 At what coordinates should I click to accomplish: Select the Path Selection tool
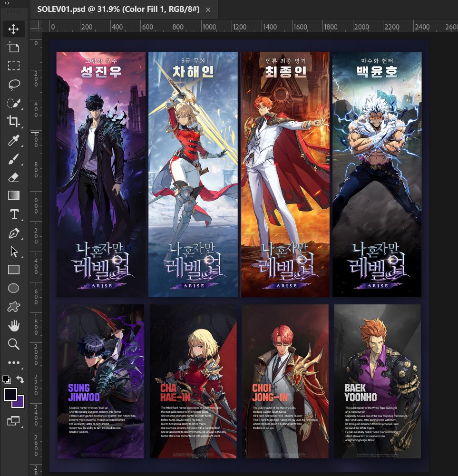(x=14, y=252)
